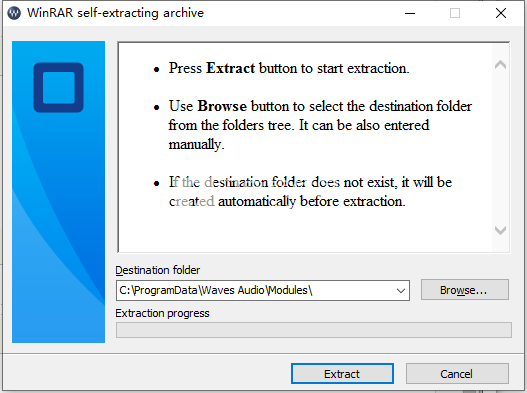Image resolution: width=527 pixels, height=393 pixels.
Task: Click the Waves logo in title bar
Action: tap(14, 13)
